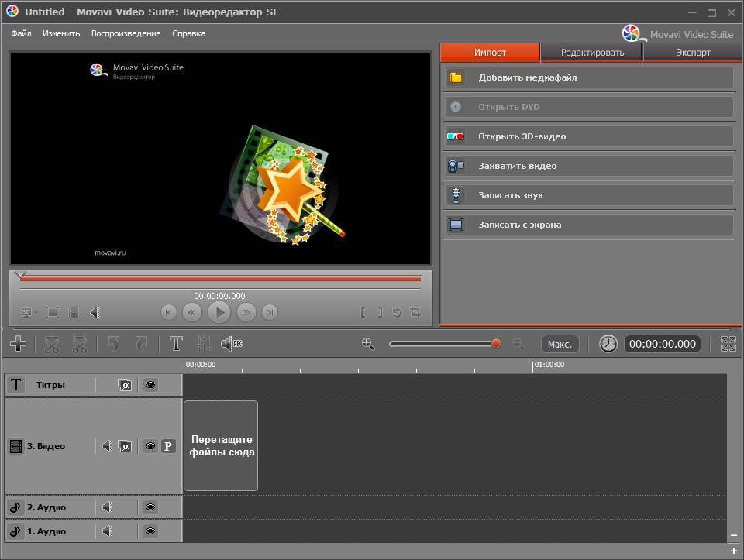Viewport: 744px width, 560px height.
Task: Click the 01:00:00 mark on the timeline ruler
Action: [549, 365]
